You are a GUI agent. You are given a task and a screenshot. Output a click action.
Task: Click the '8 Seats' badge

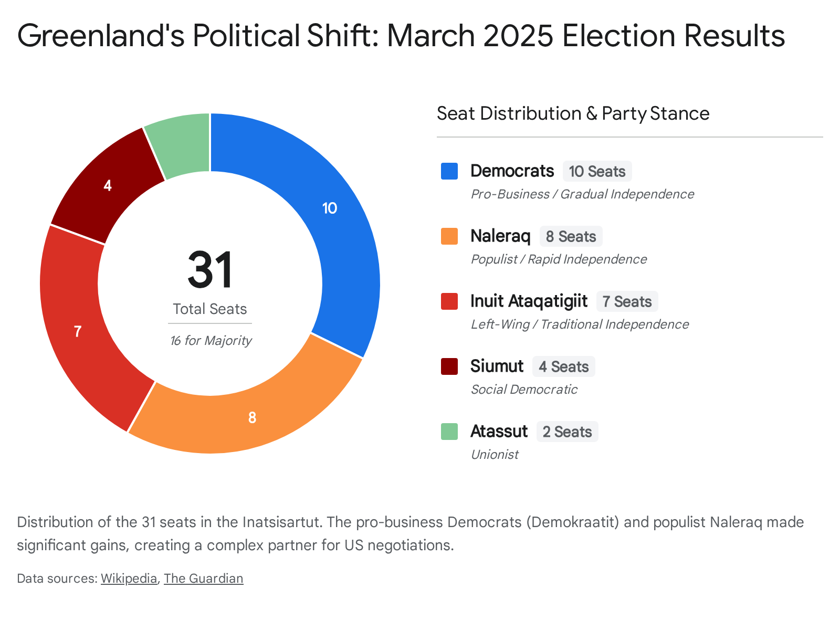coord(571,237)
